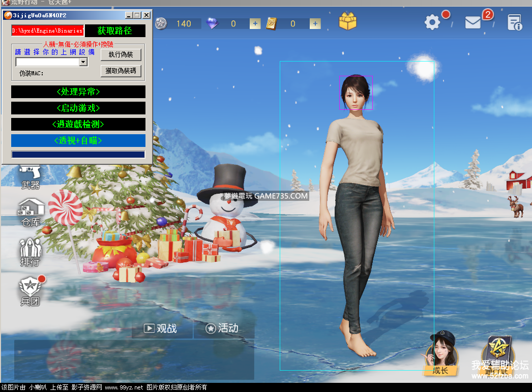Screen dimensions: 532x392
Task: Open the info document icon at top right
Action: [x=514, y=22]
